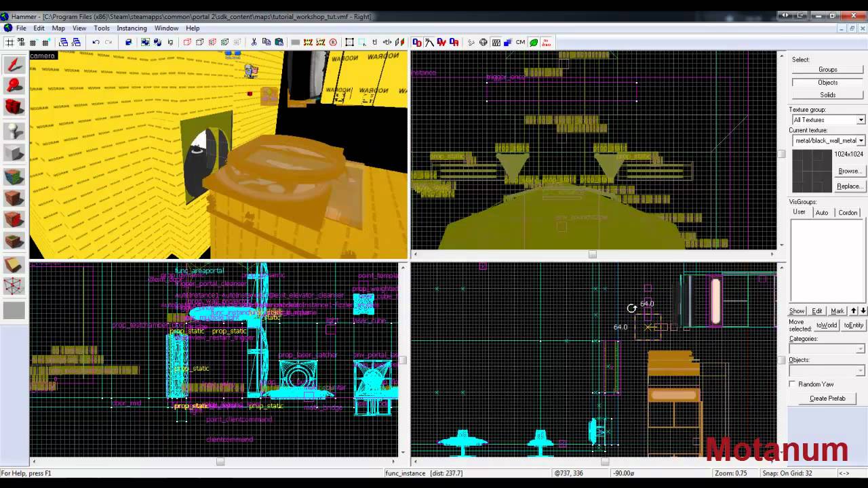Set selection mode to Solids
868x488 pixels.
pyautogui.click(x=827, y=95)
